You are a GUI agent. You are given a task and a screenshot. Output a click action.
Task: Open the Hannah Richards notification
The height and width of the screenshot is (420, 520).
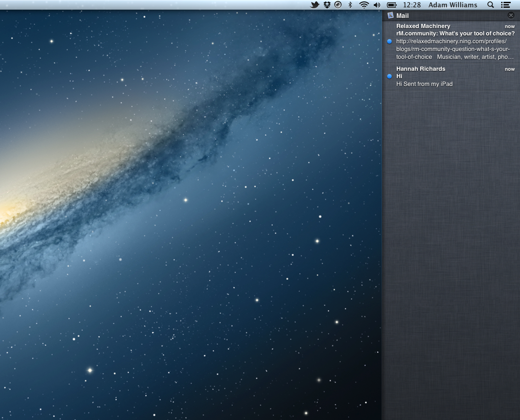click(x=451, y=77)
